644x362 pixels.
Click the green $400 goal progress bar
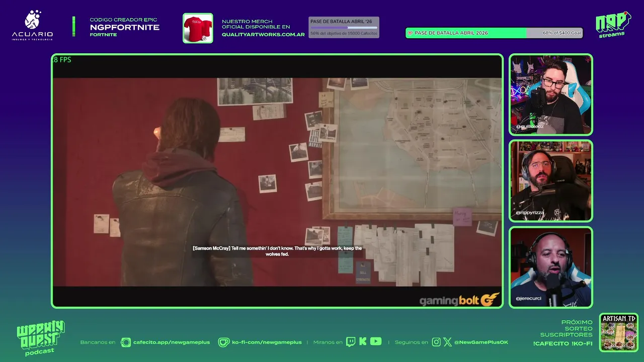(494, 33)
